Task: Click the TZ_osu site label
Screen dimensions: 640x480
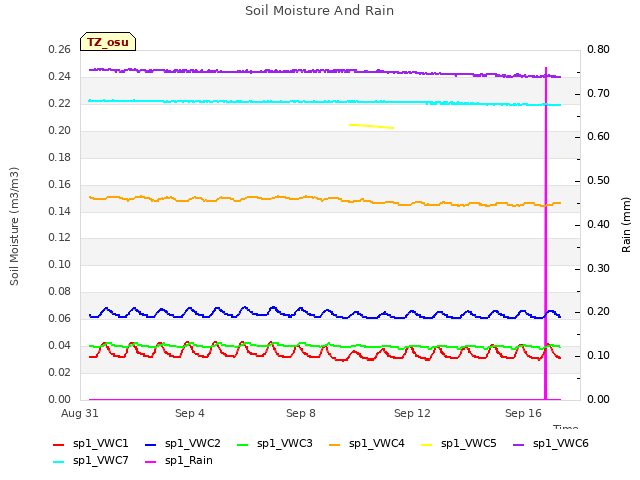Action: click(x=108, y=42)
